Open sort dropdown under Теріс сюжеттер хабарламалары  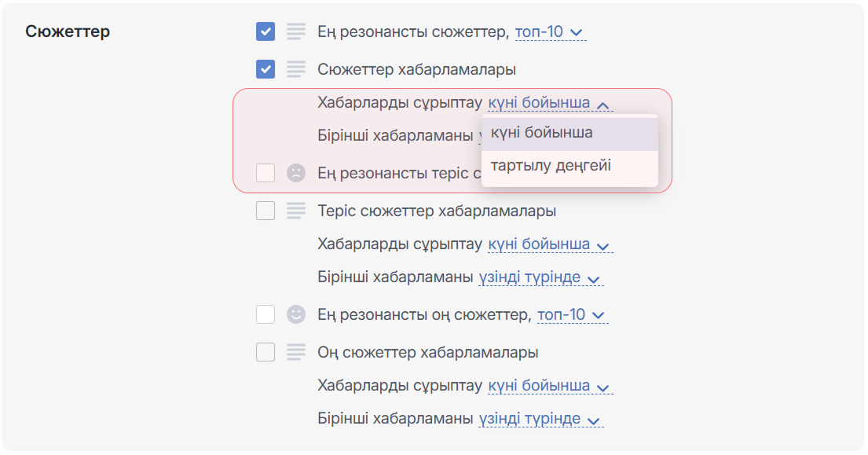click(x=549, y=244)
